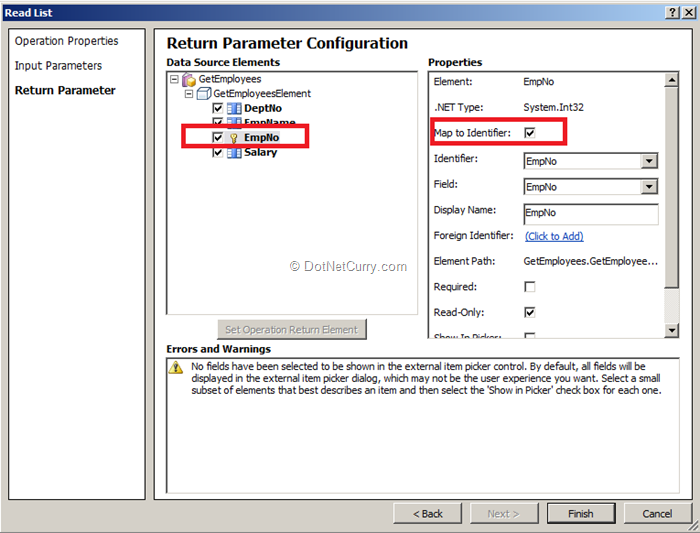Click the EmpNo key icon
The width and height of the screenshot is (700, 533).
tap(233, 138)
